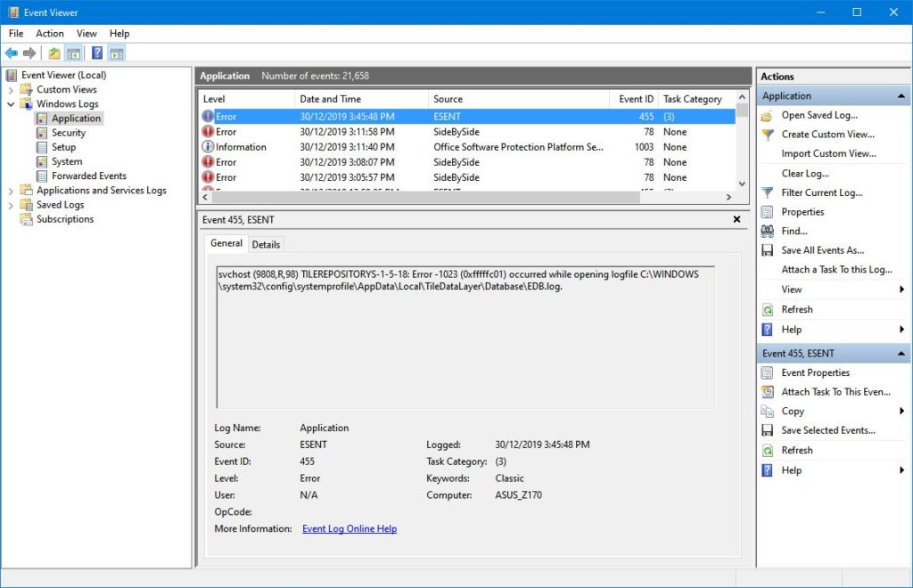Sort events by Source column header
This screenshot has height=588, width=913.
tap(518, 100)
